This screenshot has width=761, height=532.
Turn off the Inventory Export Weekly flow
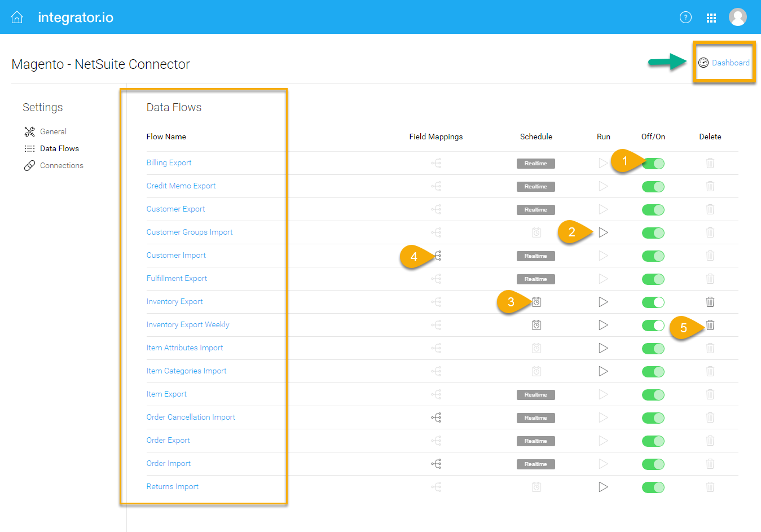click(x=653, y=326)
